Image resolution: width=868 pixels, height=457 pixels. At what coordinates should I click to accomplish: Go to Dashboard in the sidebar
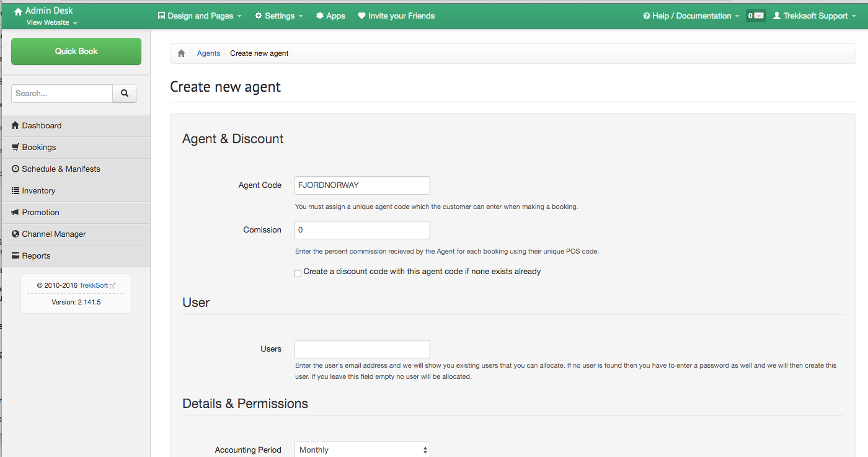pyautogui.click(x=76, y=125)
